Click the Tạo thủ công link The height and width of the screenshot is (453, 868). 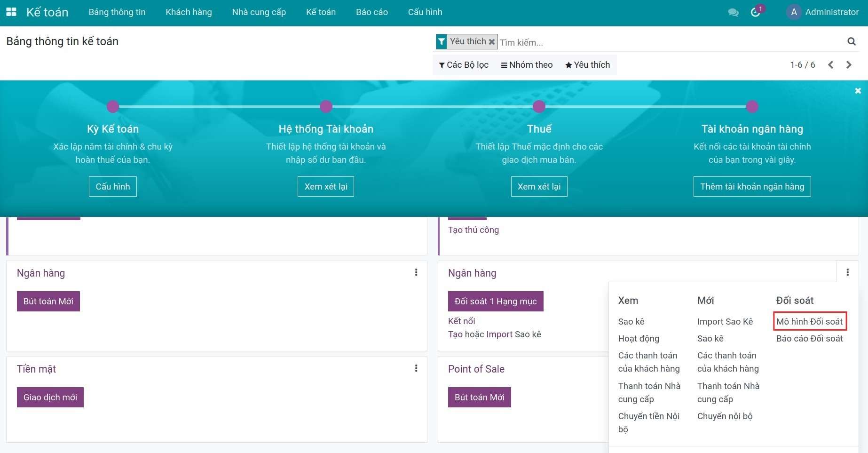(x=473, y=230)
